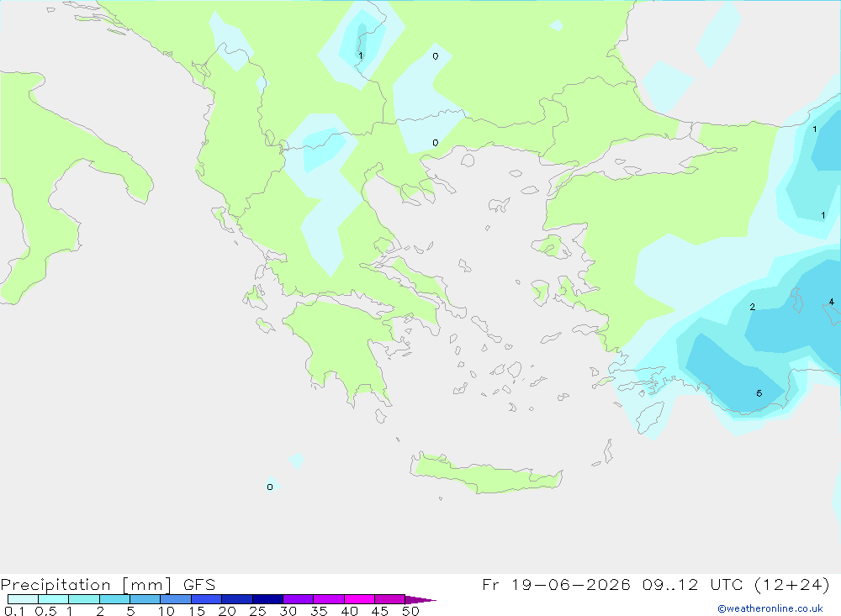Select the 0.5–1 mm legend color swatch
This screenshot has width=841, height=616.
point(54,599)
